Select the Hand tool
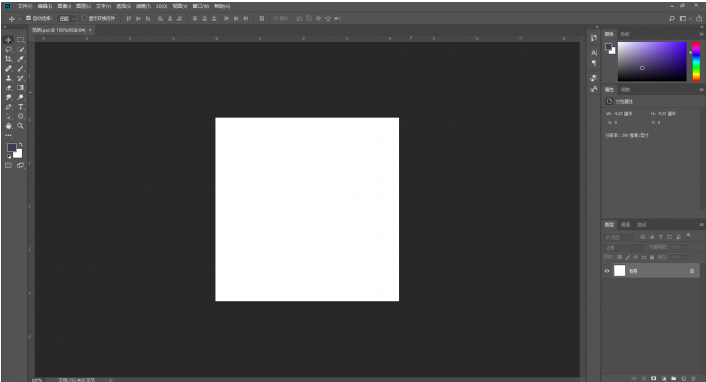706x382 pixels. [9, 126]
